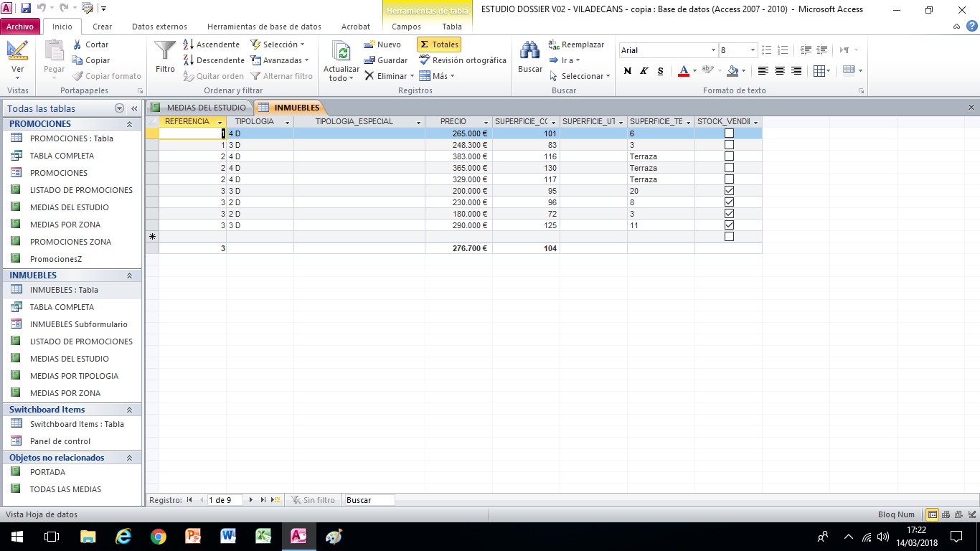Click the Save icon in quick access toolbar
This screenshot has height=551, width=980.
26,9
